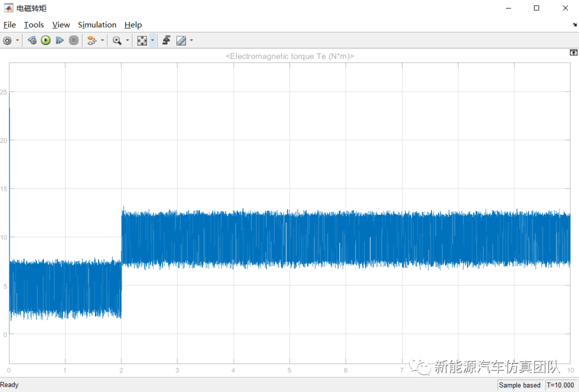Open the Tools menu
The height and width of the screenshot is (392, 579).
34,25
